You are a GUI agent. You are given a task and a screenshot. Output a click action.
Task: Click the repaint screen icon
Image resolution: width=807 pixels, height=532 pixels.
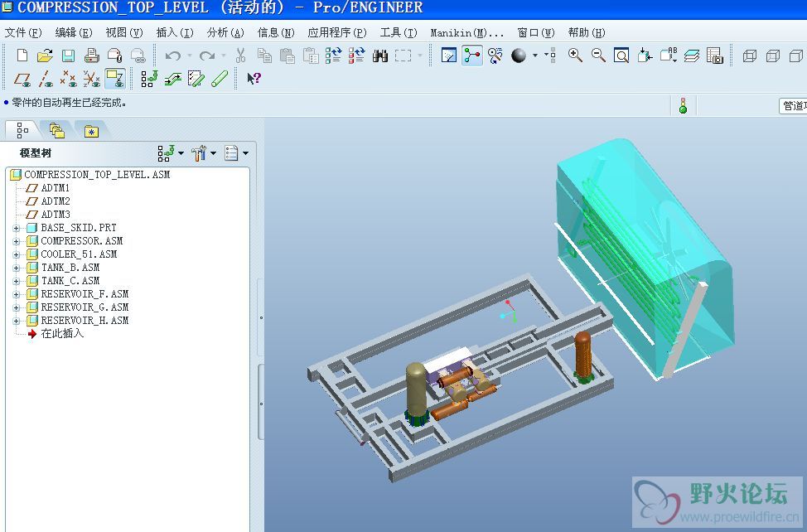point(449,55)
